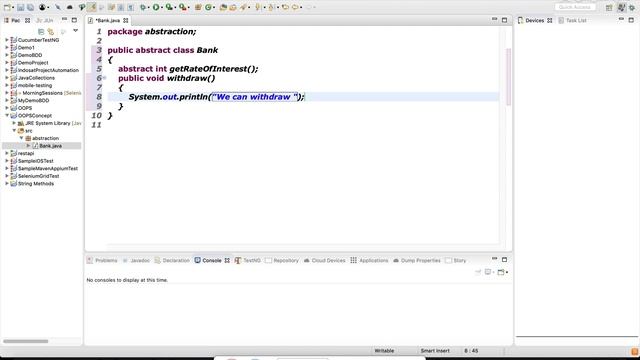
Task: Open the Debug button dropdown arrow
Action: pos(149,8)
